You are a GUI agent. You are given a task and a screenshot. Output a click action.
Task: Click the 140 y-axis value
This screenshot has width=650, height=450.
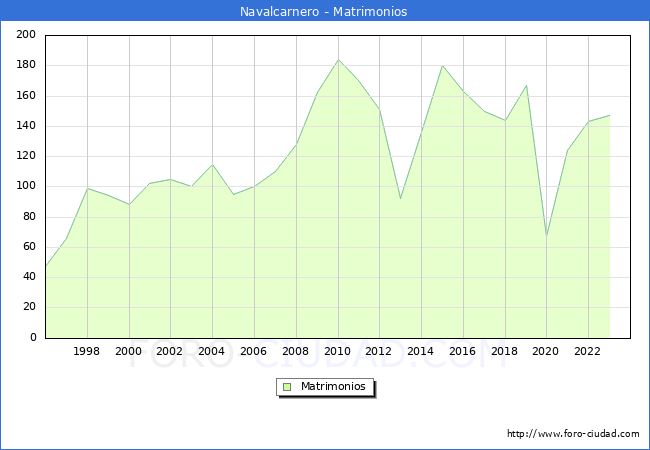26,126
